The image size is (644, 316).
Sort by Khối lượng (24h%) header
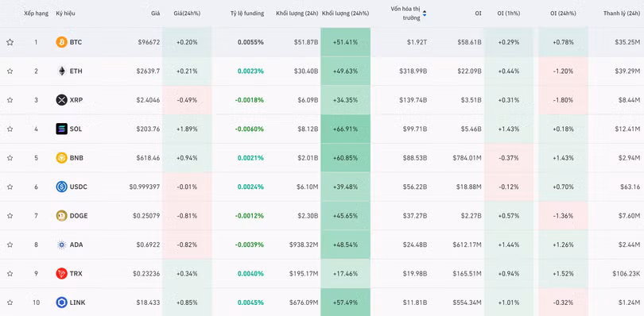[x=345, y=13]
